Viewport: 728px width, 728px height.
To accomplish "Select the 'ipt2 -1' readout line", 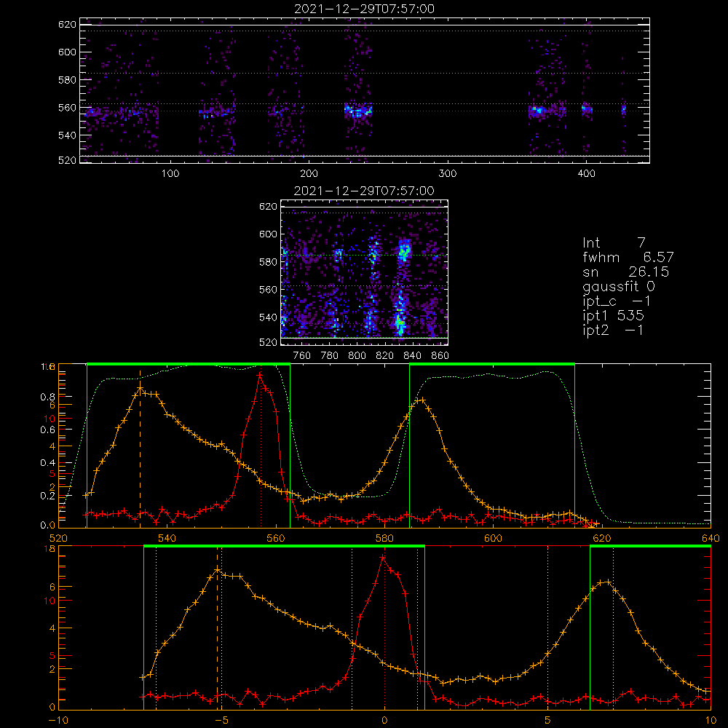I will coord(613,330).
